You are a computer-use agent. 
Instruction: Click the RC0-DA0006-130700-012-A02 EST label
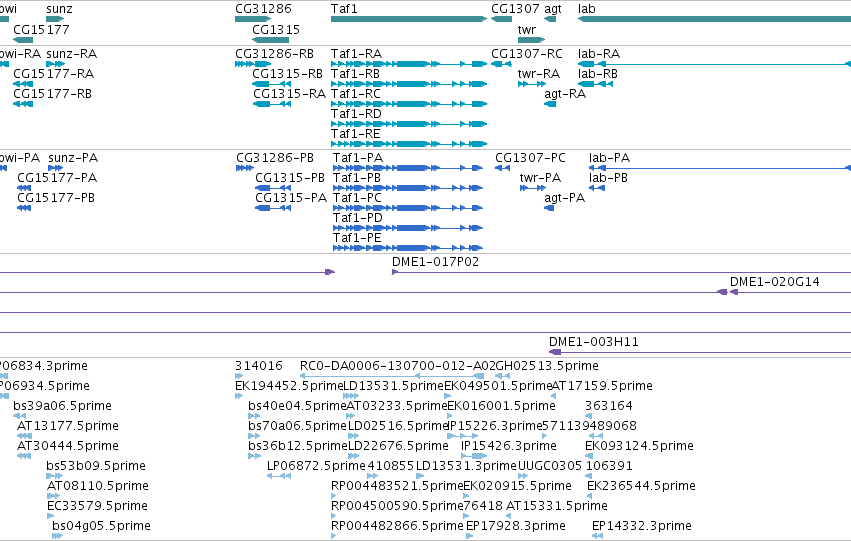click(398, 366)
